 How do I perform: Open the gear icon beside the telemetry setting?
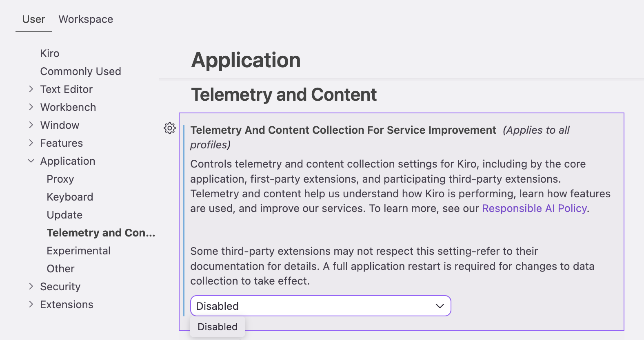coord(170,128)
